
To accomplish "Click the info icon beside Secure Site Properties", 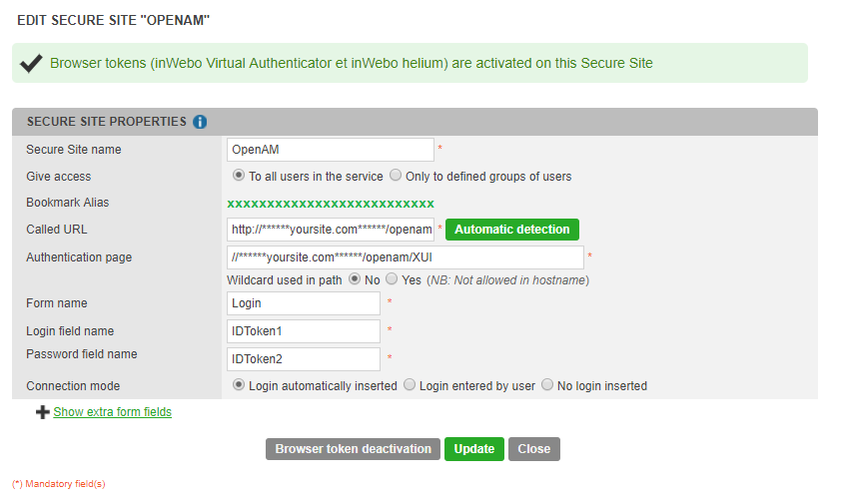I will (x=200, y=122).
